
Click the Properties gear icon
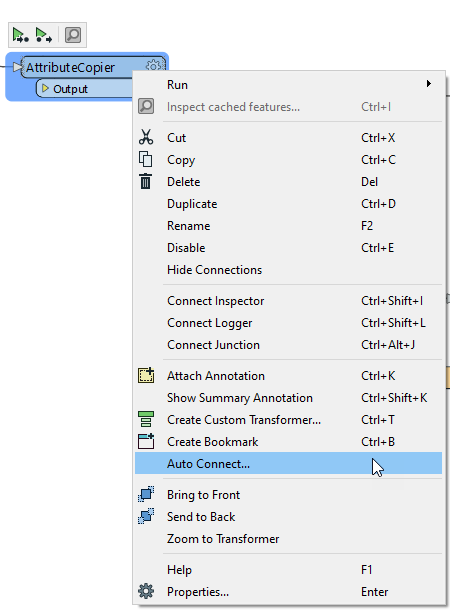point(146,591)
